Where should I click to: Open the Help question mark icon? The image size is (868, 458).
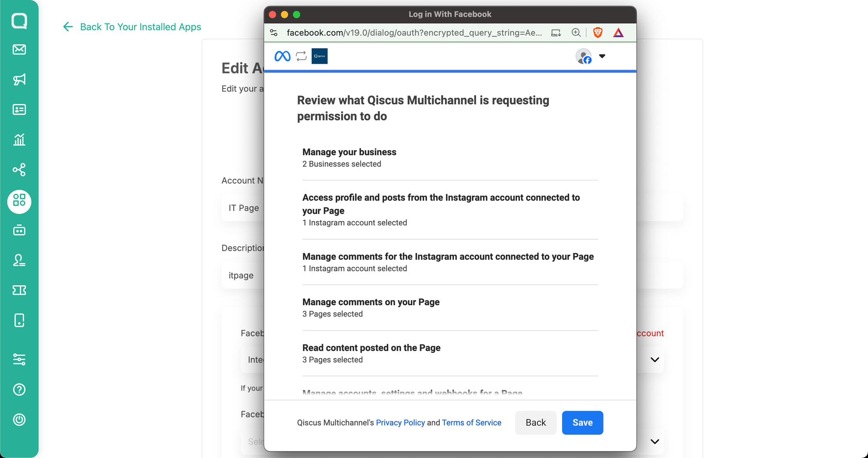click(x=19, y=389)
